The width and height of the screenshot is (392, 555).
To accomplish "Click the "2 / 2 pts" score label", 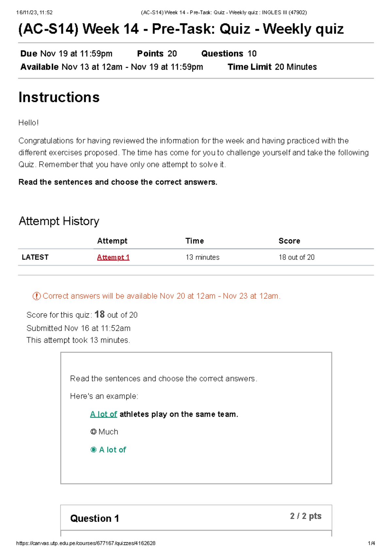I will pyautogui.click(x=305, y=516).
